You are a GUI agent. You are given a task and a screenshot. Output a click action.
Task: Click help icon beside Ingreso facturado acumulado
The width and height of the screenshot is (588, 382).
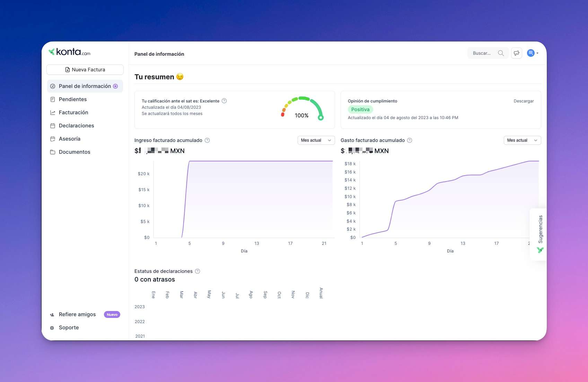pos(207,140)
